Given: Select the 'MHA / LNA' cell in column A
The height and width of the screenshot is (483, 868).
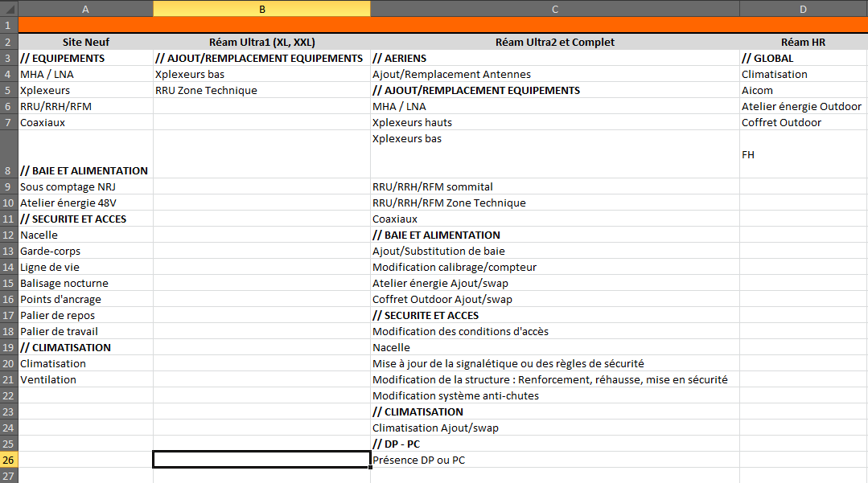Looking at the screenshot, I should (84, 74).
